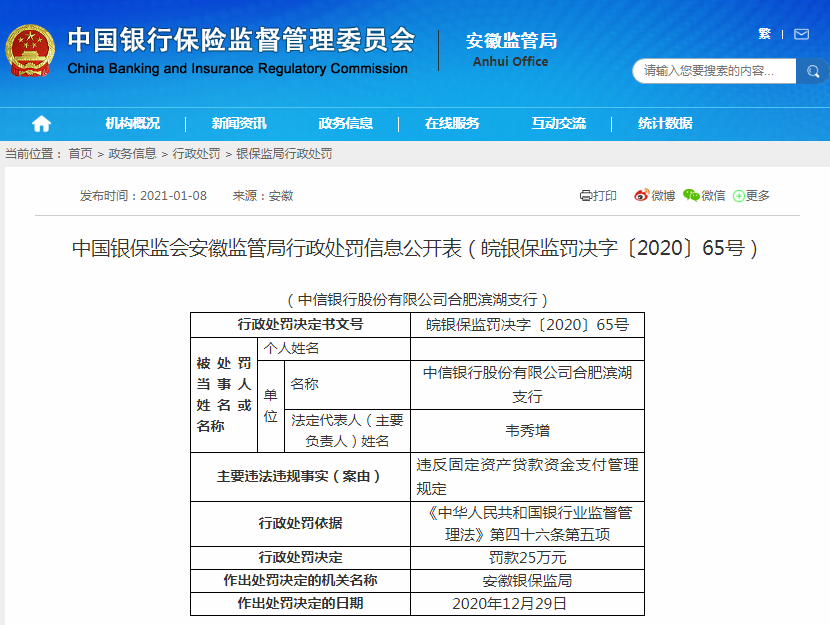Focus the search input field
Viewport: 830px width, 625px height.
[x=714, y=71]
